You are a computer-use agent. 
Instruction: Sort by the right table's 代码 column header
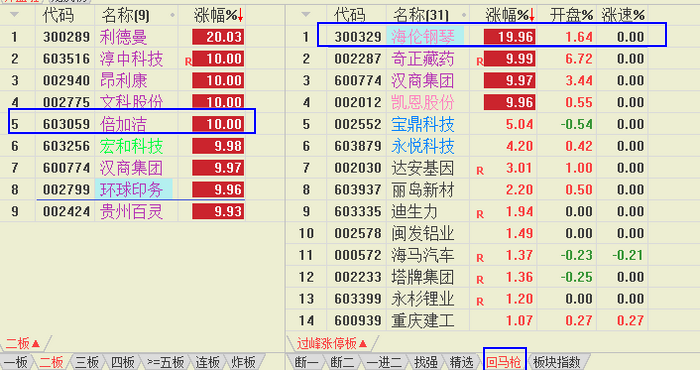pos(349,16)
